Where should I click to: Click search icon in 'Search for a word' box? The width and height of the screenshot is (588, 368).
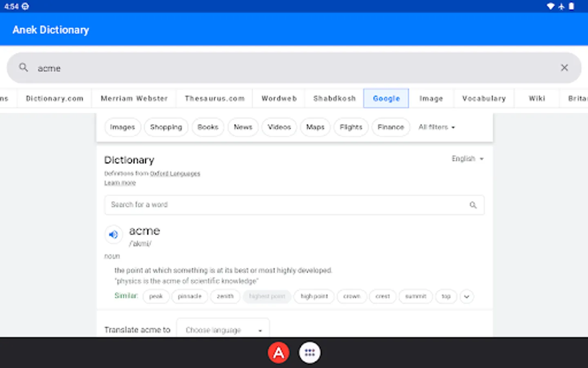(x=473, y=205)
